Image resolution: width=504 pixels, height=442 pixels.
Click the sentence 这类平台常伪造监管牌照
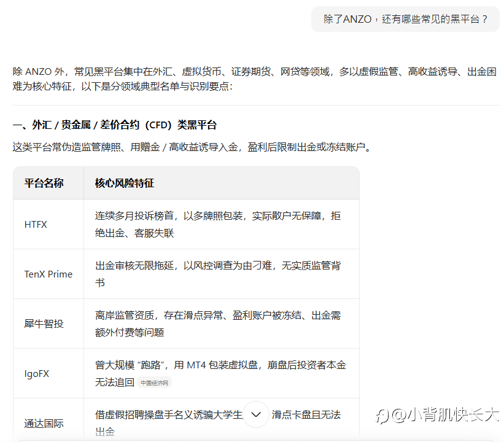(192, 147)
